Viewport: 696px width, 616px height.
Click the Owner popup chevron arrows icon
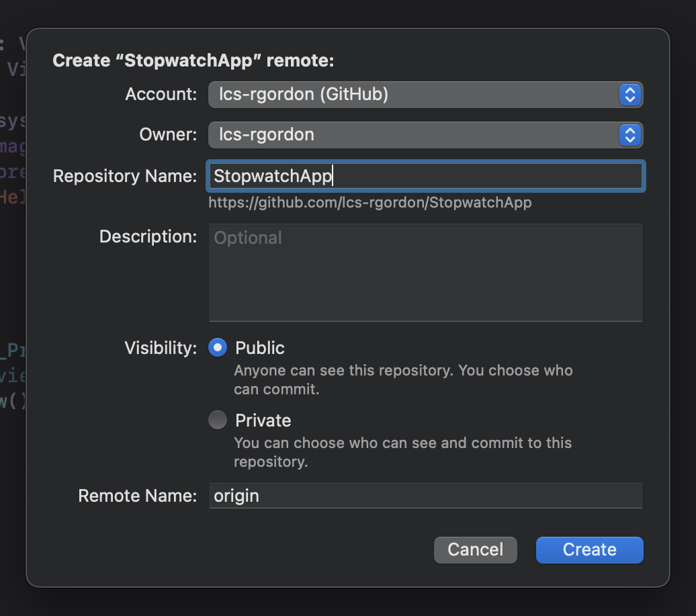pos(629,135)
